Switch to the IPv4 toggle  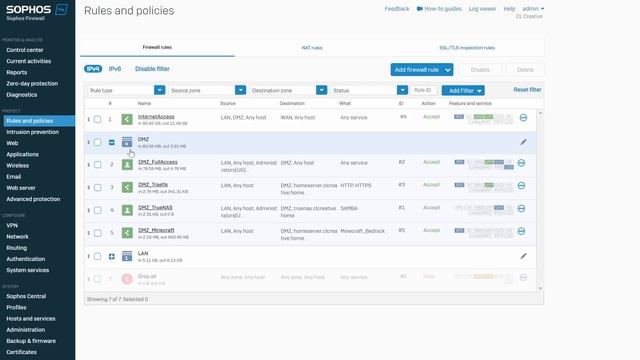(93, 69)
